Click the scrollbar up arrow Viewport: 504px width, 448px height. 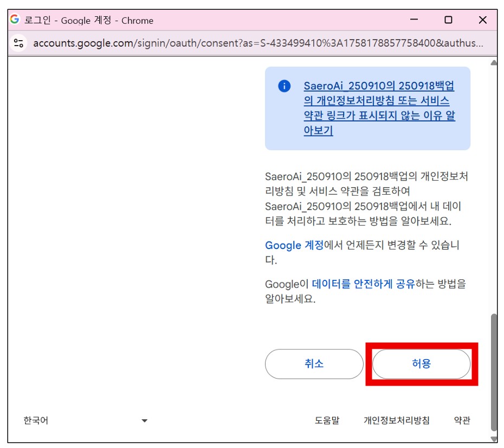494,63
